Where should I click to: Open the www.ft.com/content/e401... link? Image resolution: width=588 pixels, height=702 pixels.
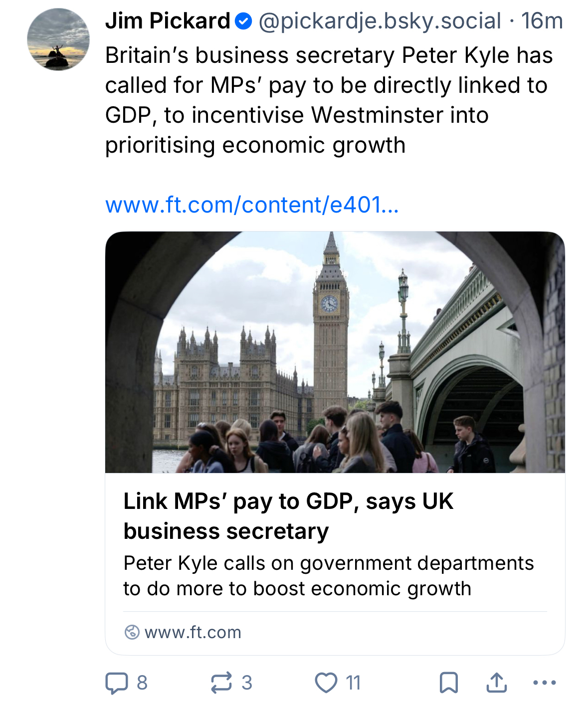tap(252, 205)
